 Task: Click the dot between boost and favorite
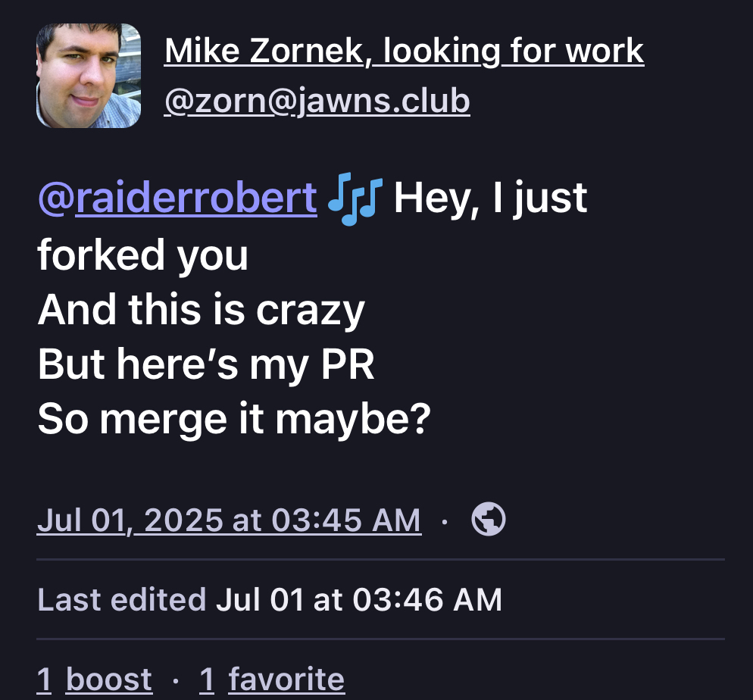176,680
